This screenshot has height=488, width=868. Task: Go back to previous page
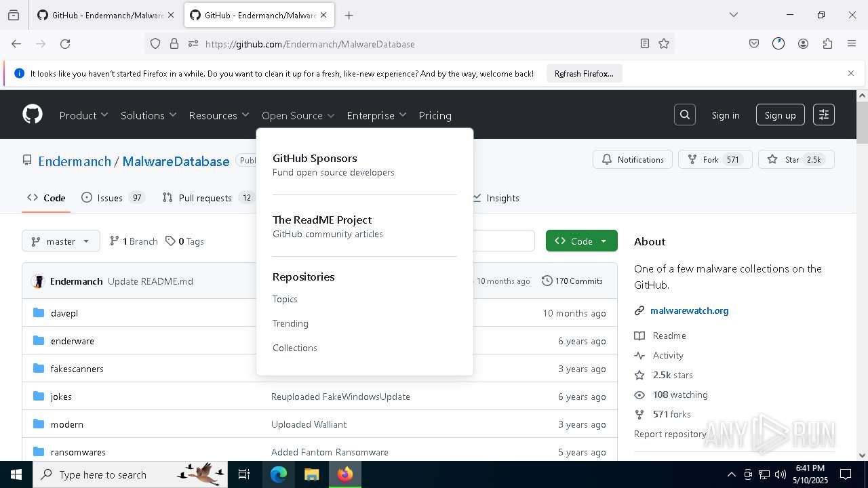(16, 43)
